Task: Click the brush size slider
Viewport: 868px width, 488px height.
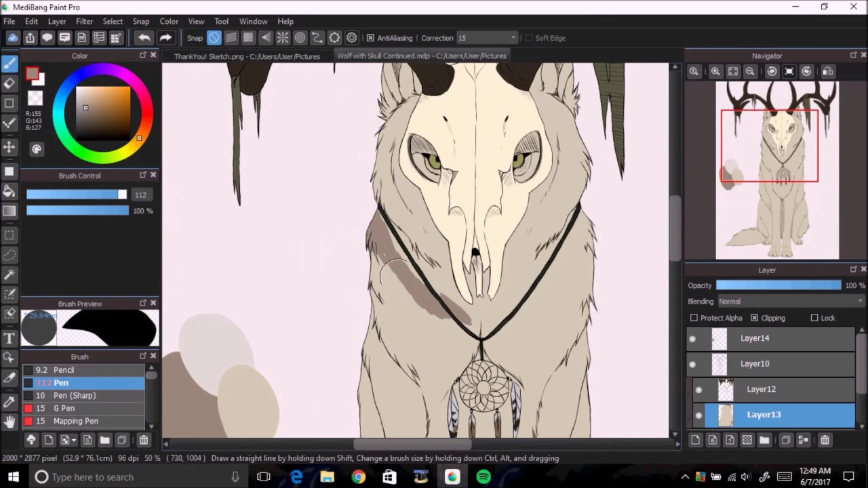Action: [77, 195]
